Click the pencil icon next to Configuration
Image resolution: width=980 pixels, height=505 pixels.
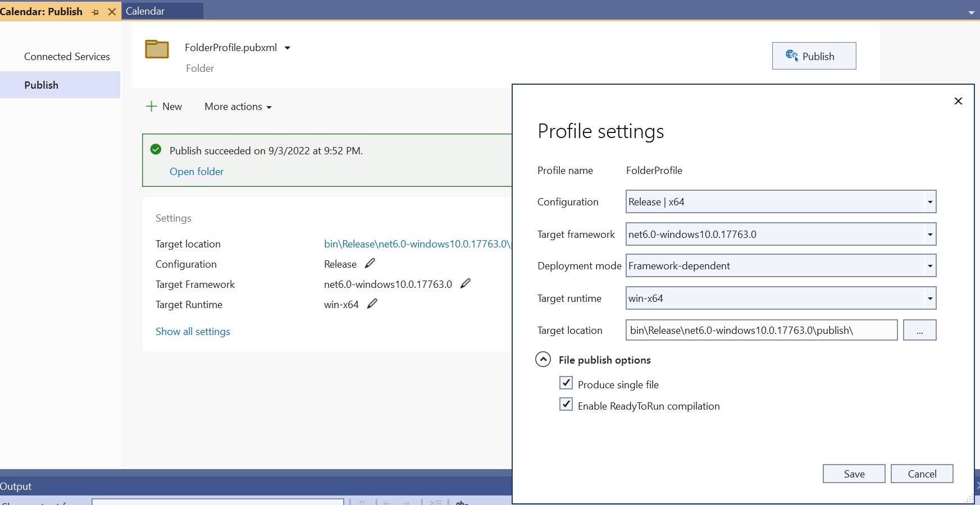370,264
